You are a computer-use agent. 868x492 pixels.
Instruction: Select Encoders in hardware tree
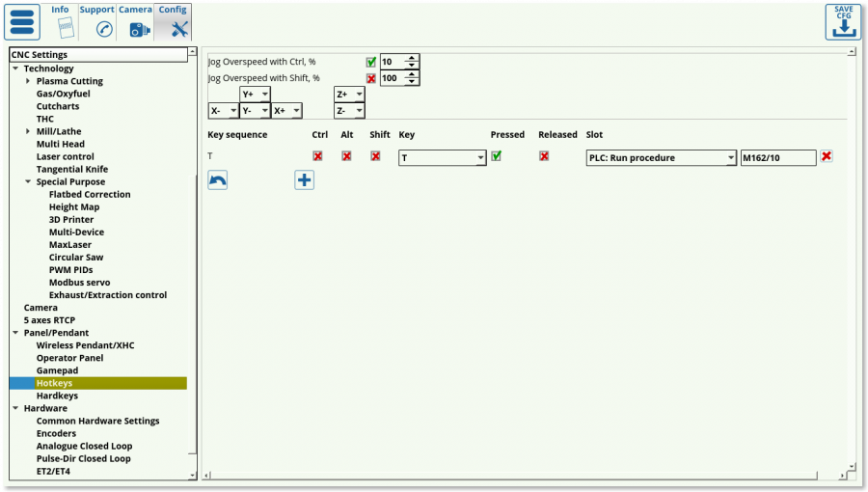(56, 434)
